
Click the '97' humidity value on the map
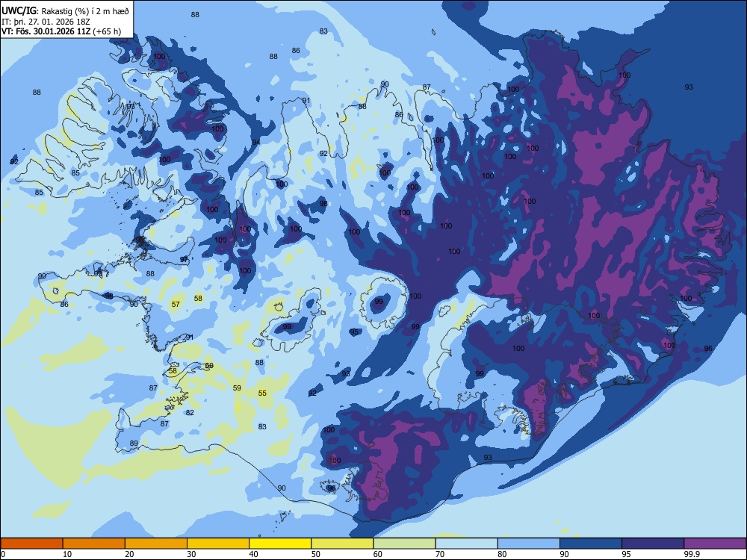[184, 259]
